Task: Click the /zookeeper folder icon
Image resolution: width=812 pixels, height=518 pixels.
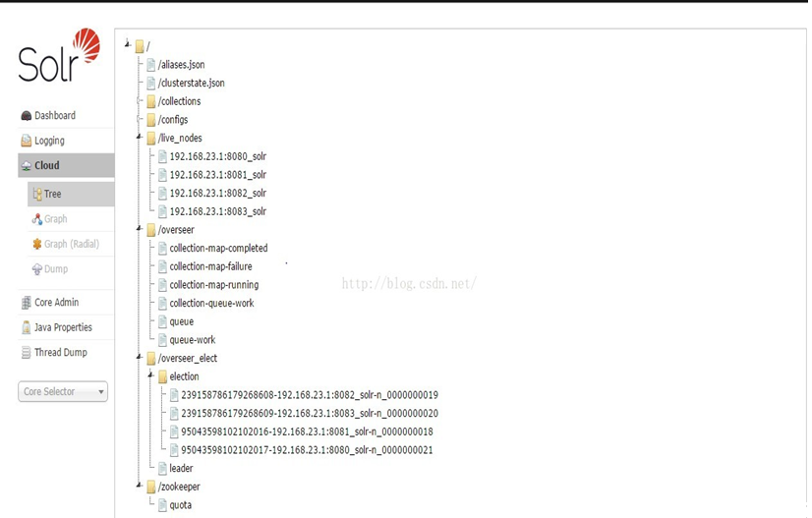Action: click(x=151, y=487)
